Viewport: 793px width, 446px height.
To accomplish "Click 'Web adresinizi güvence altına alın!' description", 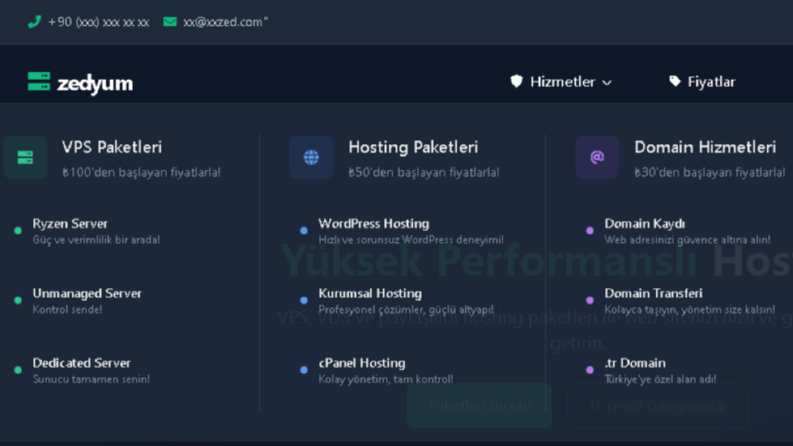I will [x=687, y=240].
